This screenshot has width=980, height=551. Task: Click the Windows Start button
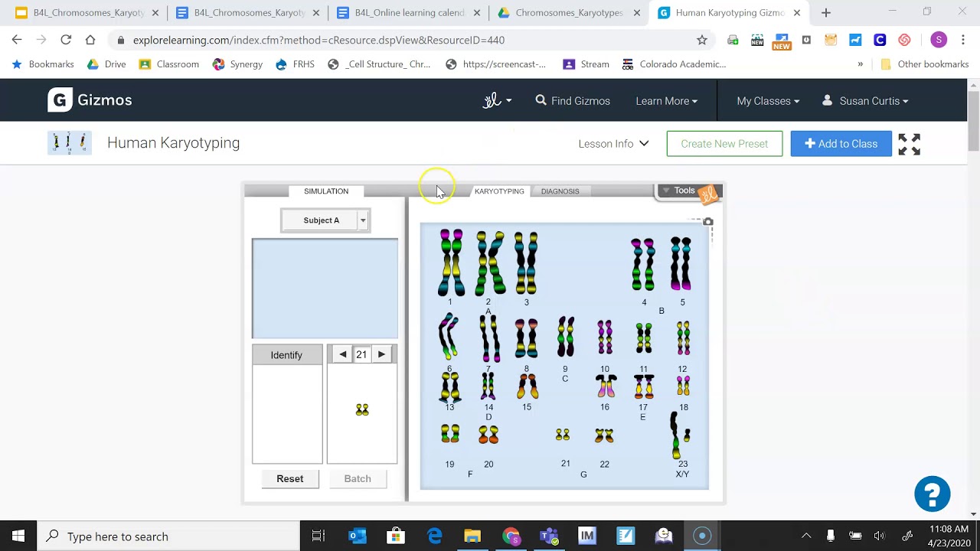18,536
